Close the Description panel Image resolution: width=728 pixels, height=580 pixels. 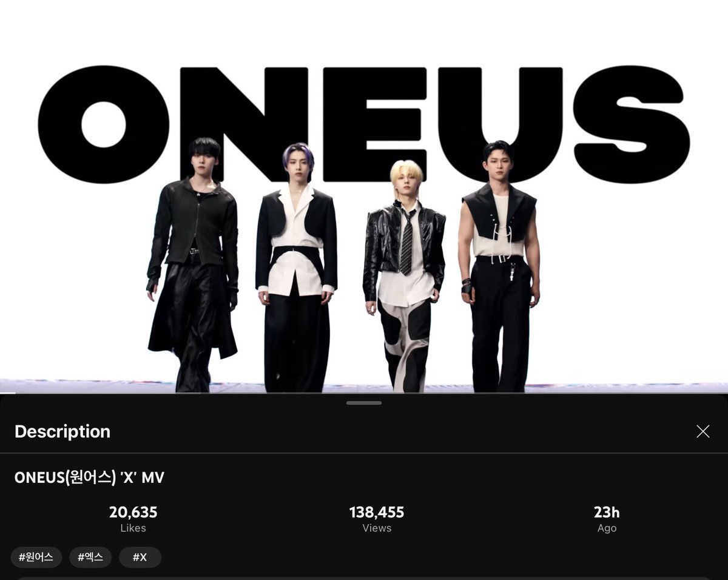pos(703,431)
